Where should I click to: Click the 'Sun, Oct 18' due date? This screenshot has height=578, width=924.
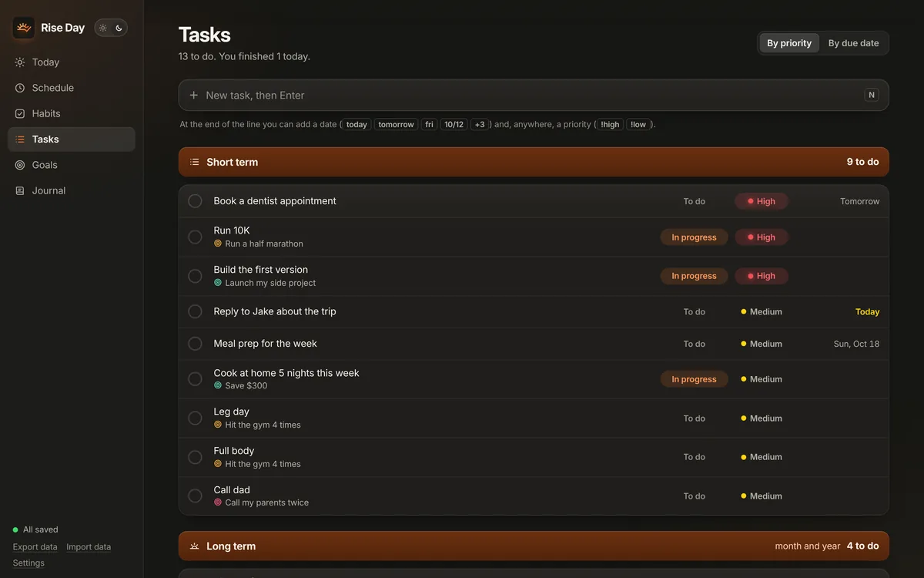click(856, 344)
